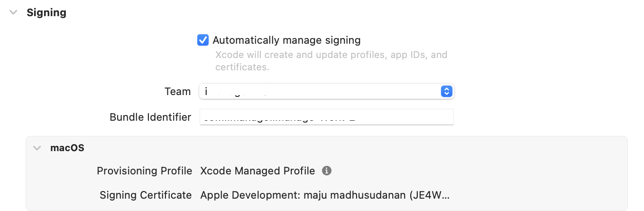Select the Signing section header title

click(x=46, y=13)
